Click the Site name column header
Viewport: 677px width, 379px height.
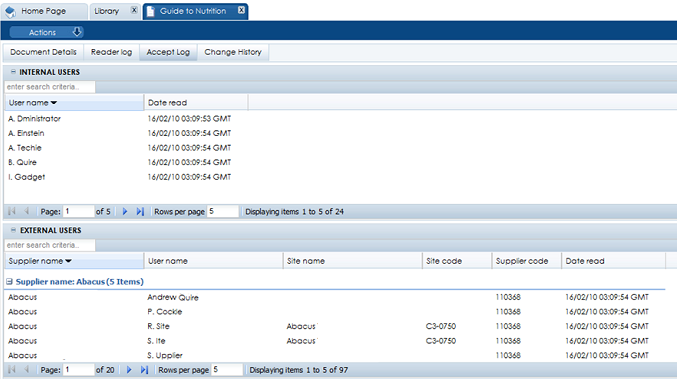[x=352, y=261]
